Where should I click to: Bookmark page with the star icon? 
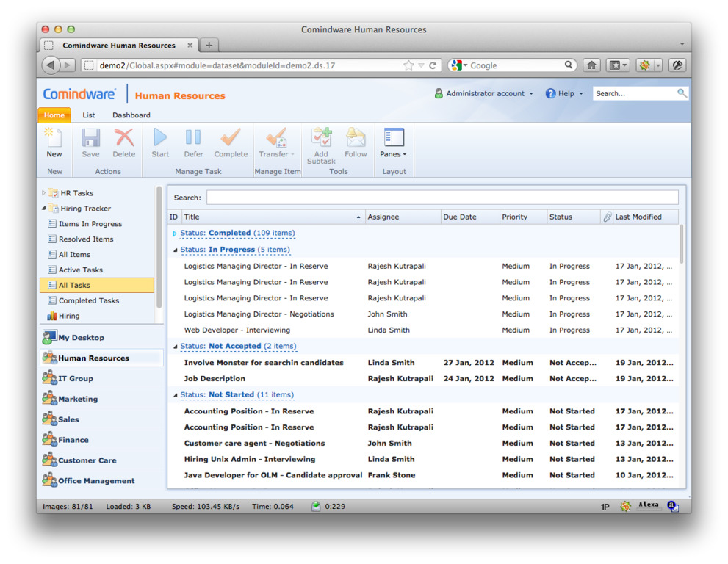(x=408, y=65)
